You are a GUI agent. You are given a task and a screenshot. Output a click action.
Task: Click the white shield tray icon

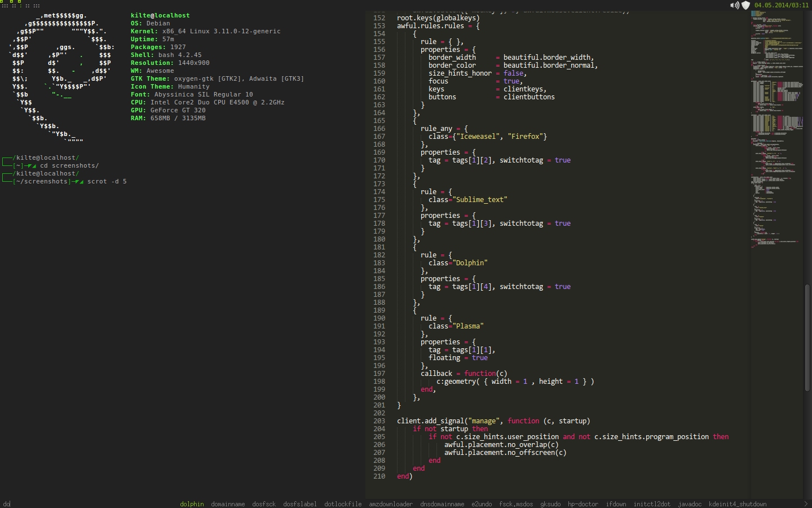tap(745, 5)
